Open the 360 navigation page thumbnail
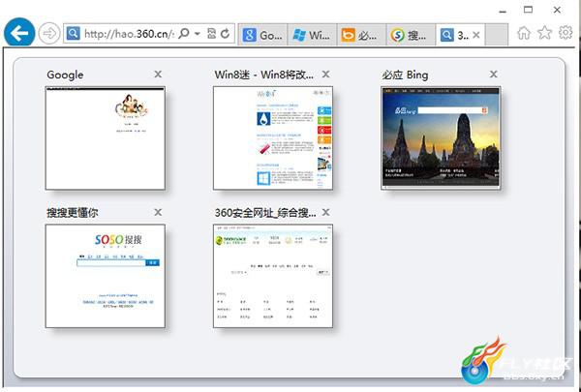 (273, 276)
